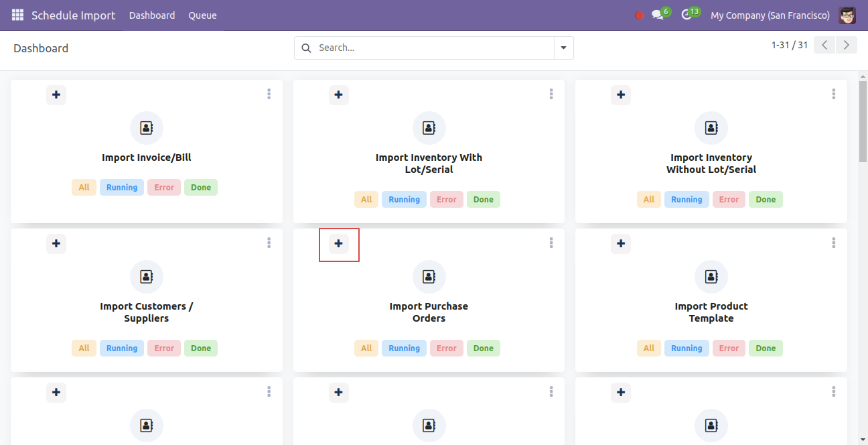Open kebab menu on Import Invoice/Bill card
Screen dimensions: 868x445
coord(269,94)
